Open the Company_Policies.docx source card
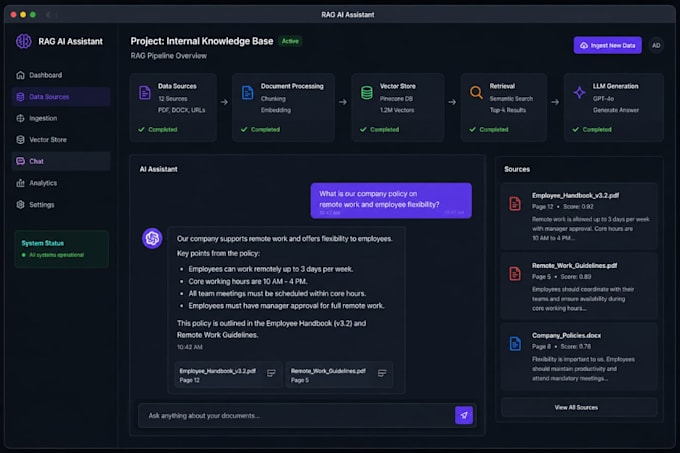This screenshot has height=453, width=680. [579, 356]
